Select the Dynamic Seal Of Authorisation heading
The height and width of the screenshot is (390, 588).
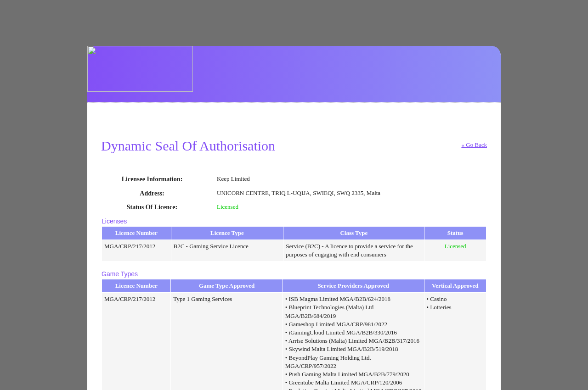188,146
